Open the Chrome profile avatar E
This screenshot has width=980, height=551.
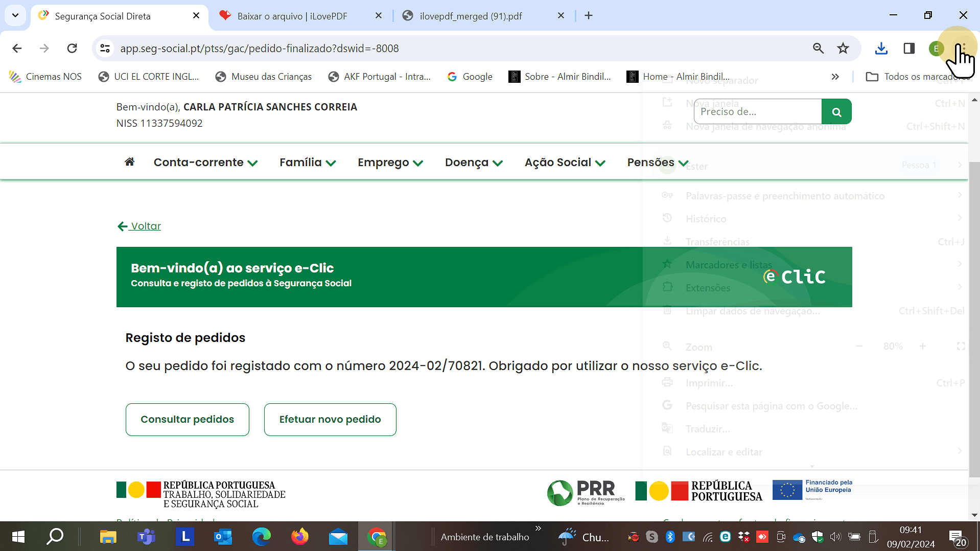coord(936,49)
